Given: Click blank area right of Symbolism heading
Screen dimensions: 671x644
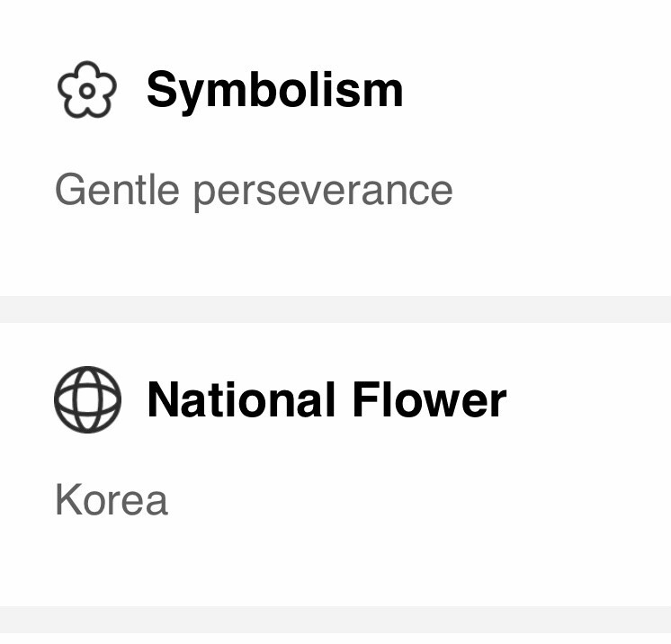Looking at the screenshot, I should coord(535,91).
